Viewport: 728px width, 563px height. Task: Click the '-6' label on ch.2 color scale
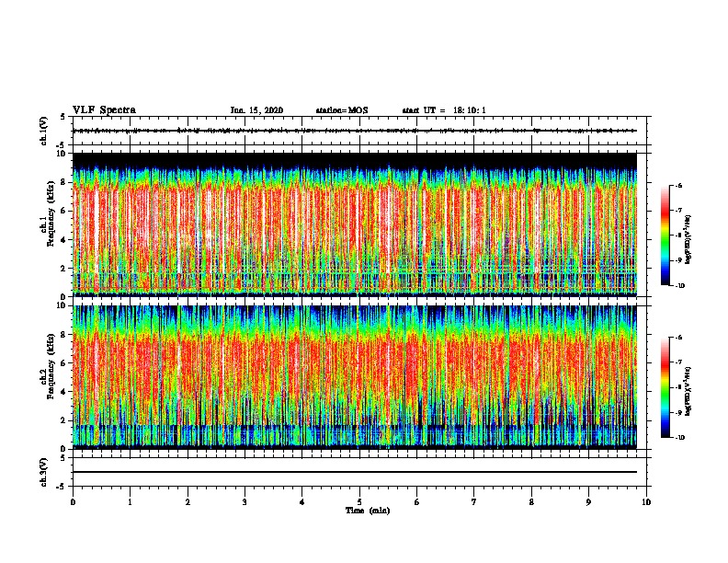click(x=678, y=338)
